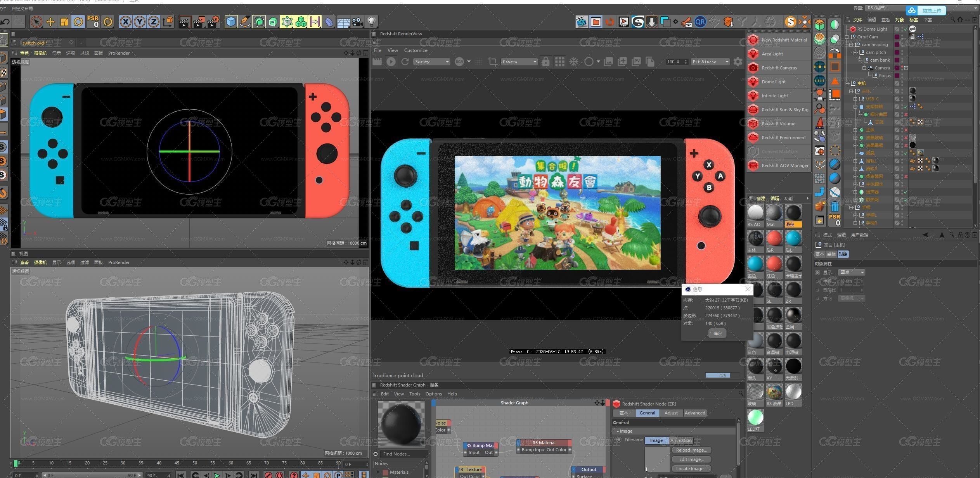Viewport: 980px width, 478px height.
Task: Open the Tools menu in Shader Graph
Action: coord(414,394)
